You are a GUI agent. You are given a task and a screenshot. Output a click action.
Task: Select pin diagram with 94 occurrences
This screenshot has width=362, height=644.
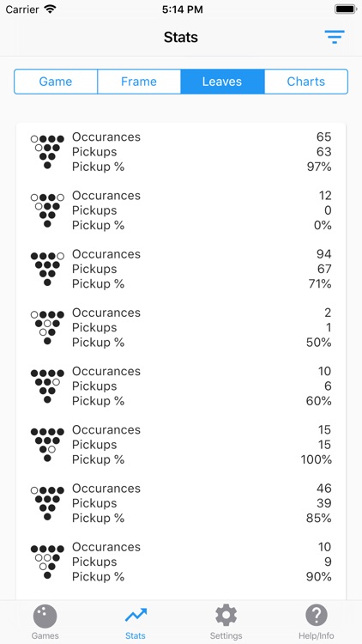[47, 269]
